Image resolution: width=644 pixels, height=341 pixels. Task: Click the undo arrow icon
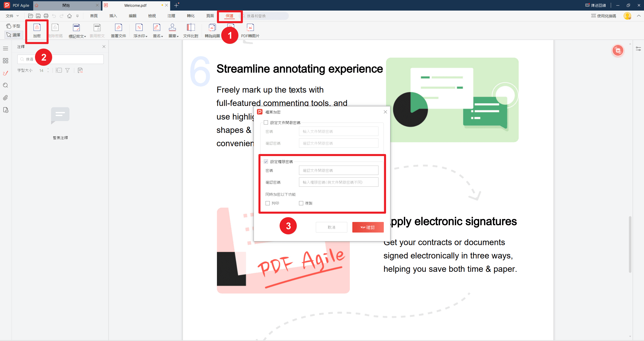[x=54, y=16]
